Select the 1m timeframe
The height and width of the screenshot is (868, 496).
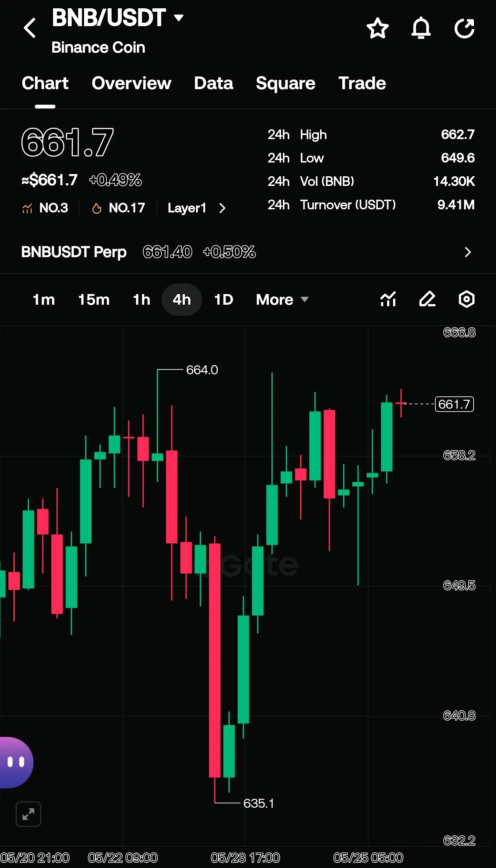[x=44, y=300]
